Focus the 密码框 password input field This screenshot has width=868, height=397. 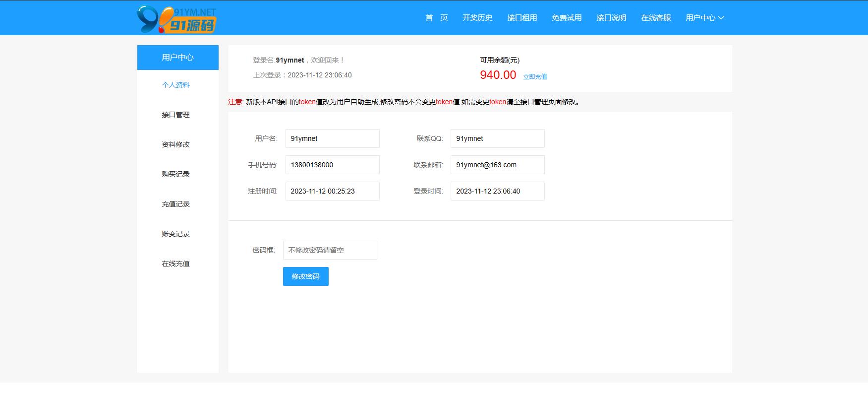pyautogui.click(x=330, y=250)
